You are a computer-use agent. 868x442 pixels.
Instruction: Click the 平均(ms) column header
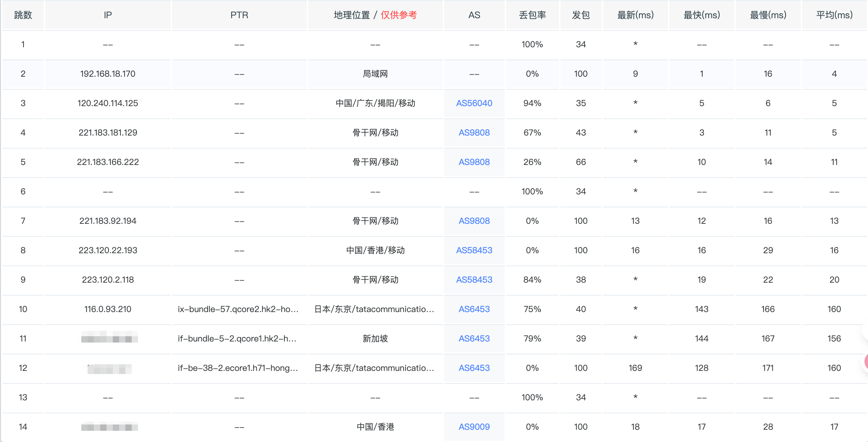[x=834, y=15]
